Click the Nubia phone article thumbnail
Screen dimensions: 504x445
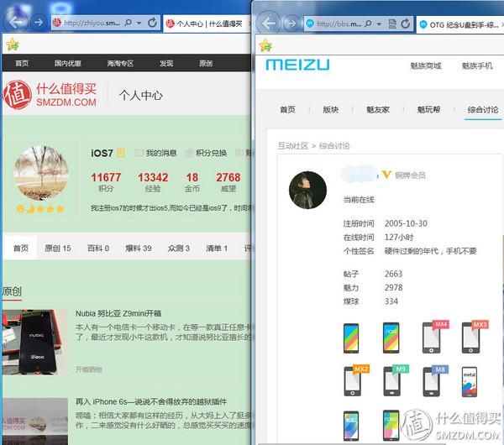(34, 343)
